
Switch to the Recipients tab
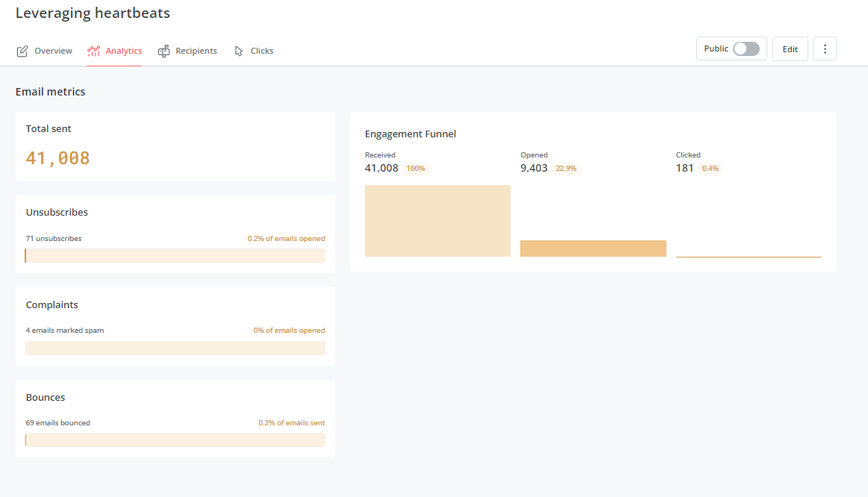pyautogui.click(x=196, y=51)
